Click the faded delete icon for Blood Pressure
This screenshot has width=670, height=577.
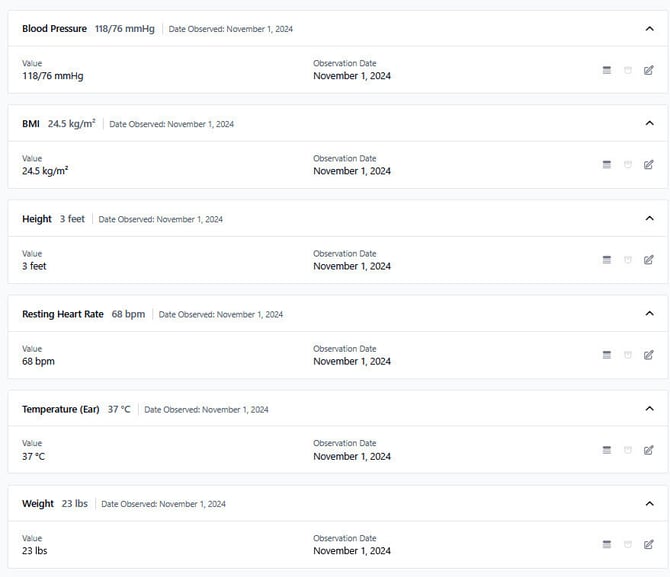(x=628, y=70)
